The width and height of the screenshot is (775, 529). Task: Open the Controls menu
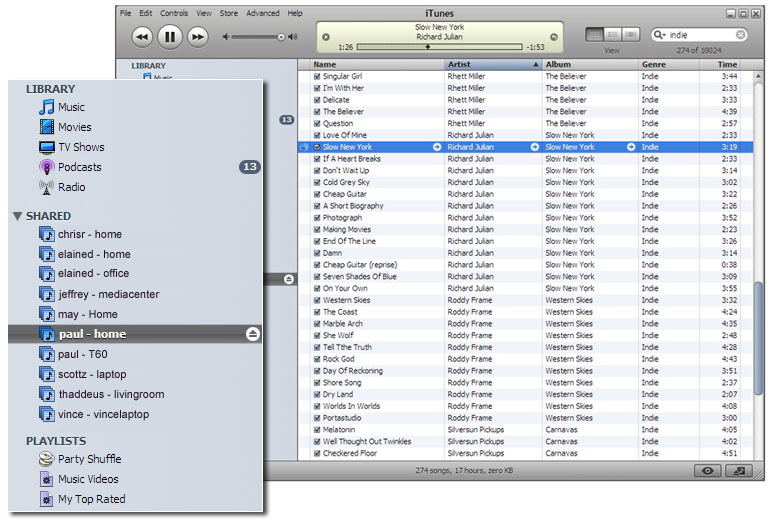(x=174, y=13)
